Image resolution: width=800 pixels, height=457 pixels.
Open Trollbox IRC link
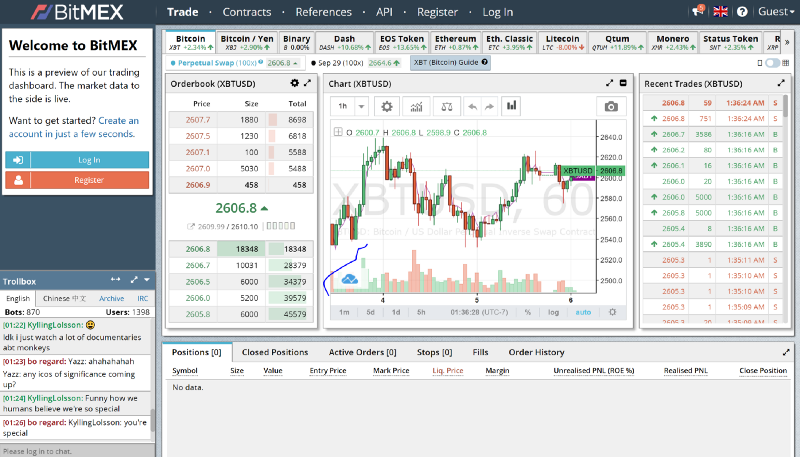click(x=142, y=298)
